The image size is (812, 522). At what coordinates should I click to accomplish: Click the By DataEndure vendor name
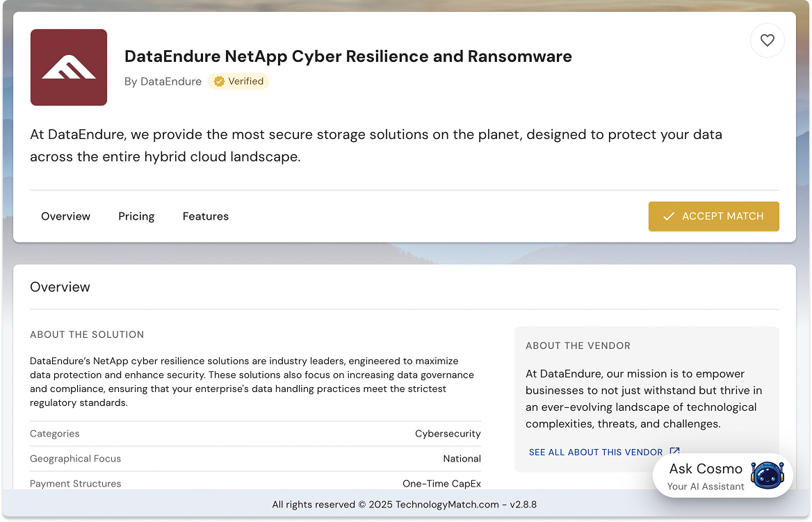163,81
